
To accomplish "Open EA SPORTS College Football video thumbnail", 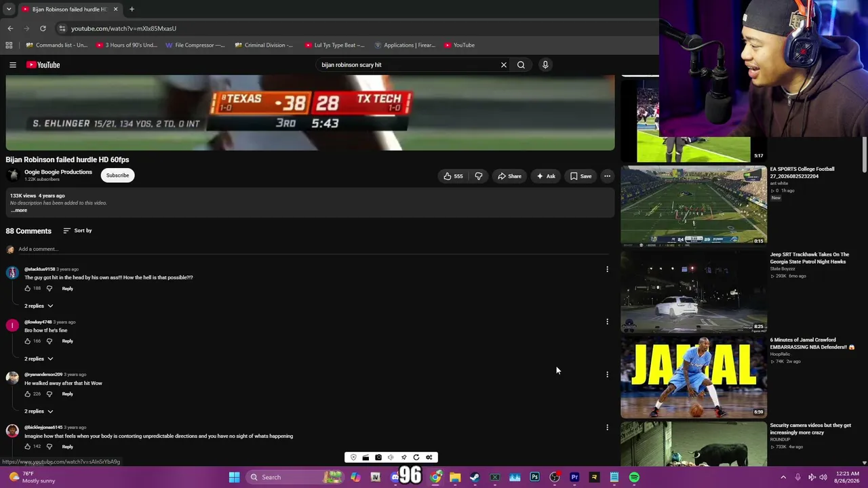I will 694,205.
